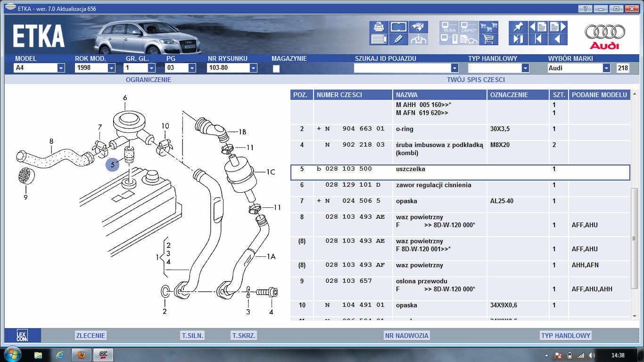The width and height of the screenshot is (644, 362).
Task: Select the OGRANICZENIE tab
Action: [149, 80]
